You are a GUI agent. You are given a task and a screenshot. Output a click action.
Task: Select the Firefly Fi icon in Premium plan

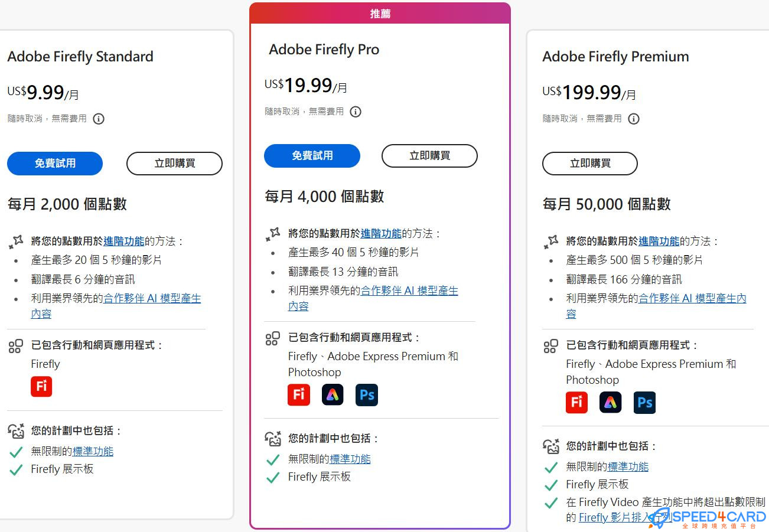coord(576,402)
